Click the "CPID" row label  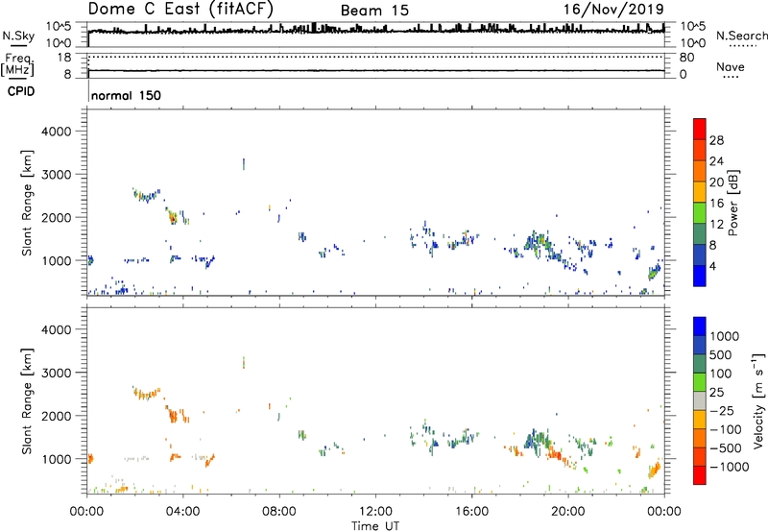click(21, 91)
